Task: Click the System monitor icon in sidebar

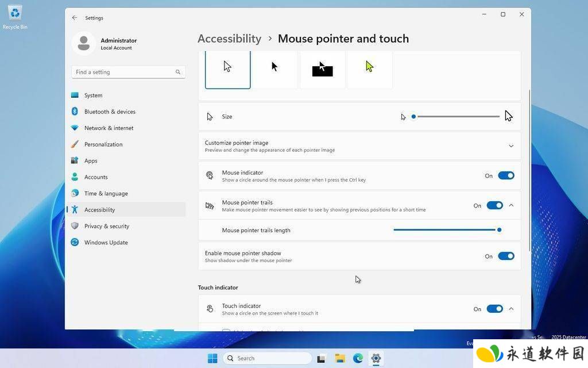Action: click(75, 95)
